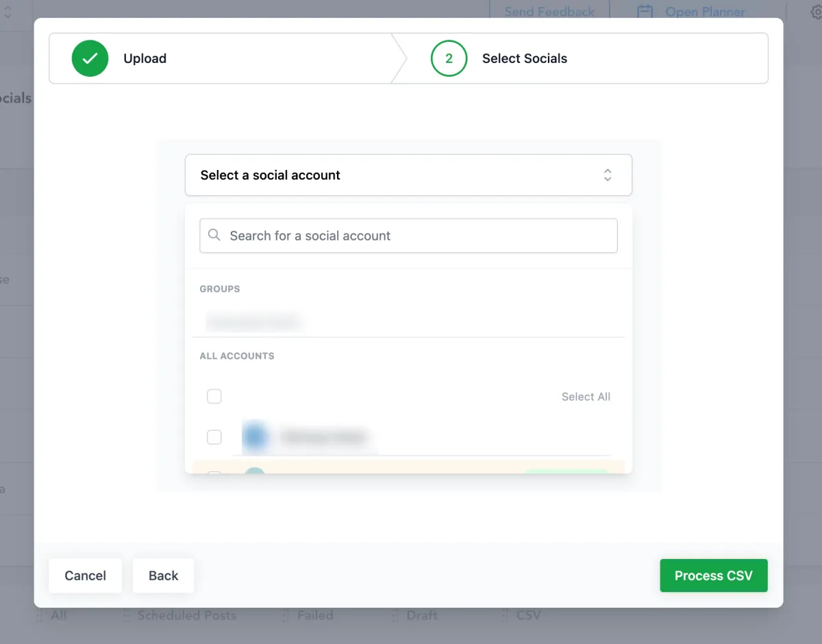Select the blurred group under Groups
The width and height of the screenshot is (822, 644).
click(253, 321)
